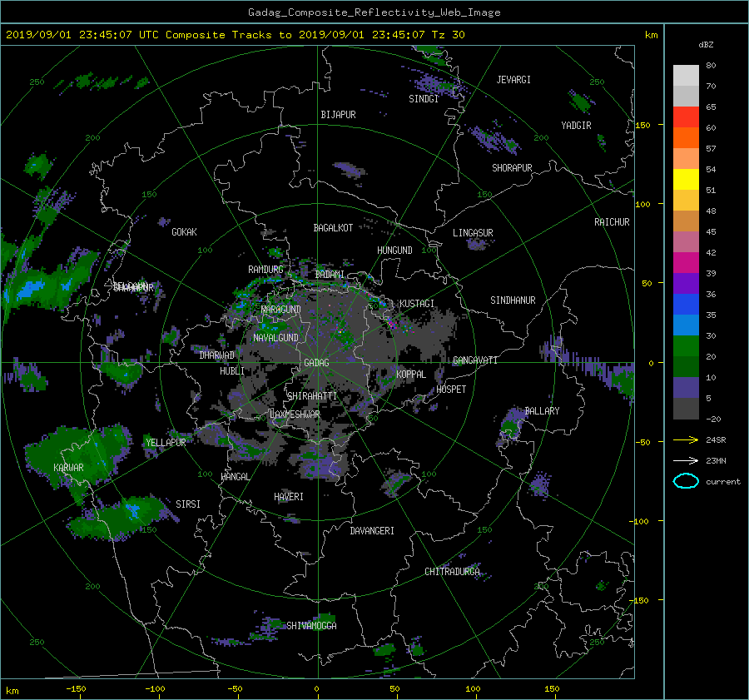The image size is (749, 700).
Task: Click the HUBLI city label
Action: (x=231, y=370)
